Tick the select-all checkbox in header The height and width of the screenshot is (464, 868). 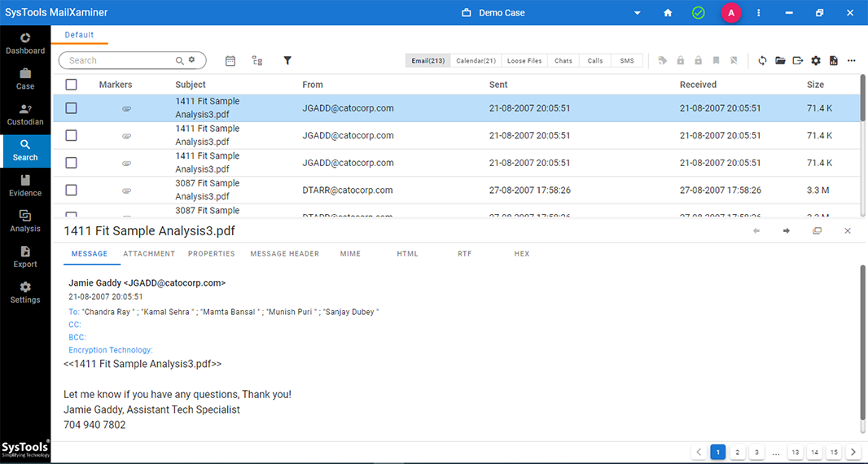click(72, 85)
